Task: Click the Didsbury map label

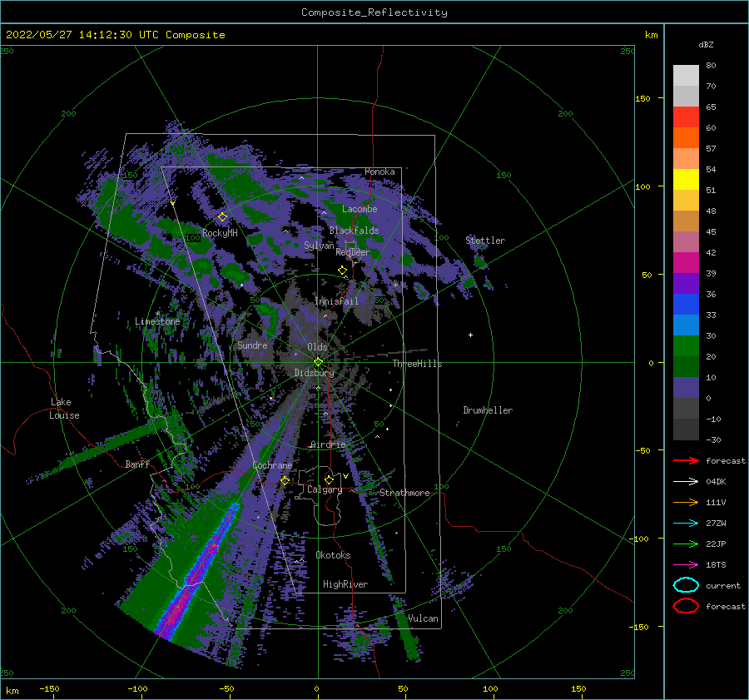Action: (314, 373)
